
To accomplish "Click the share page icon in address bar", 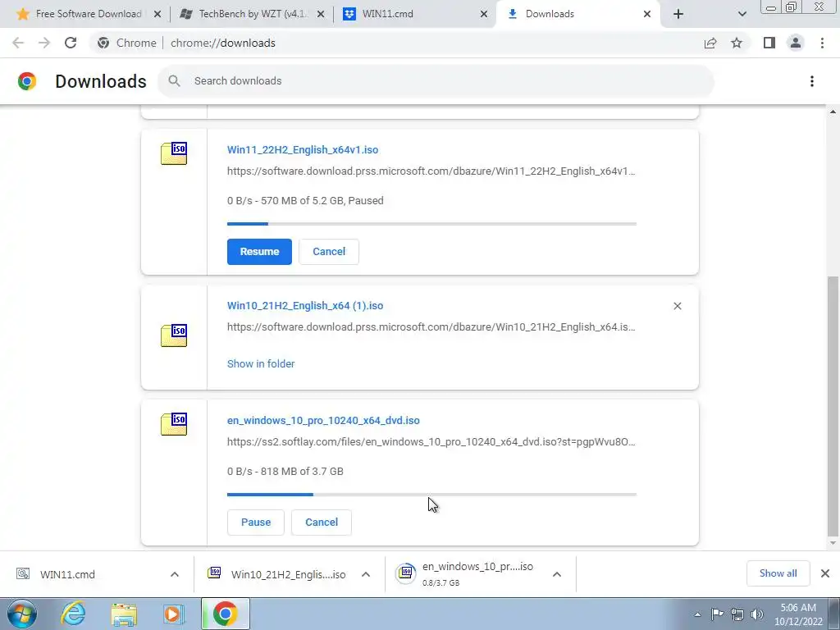I will tap(710, 43).
